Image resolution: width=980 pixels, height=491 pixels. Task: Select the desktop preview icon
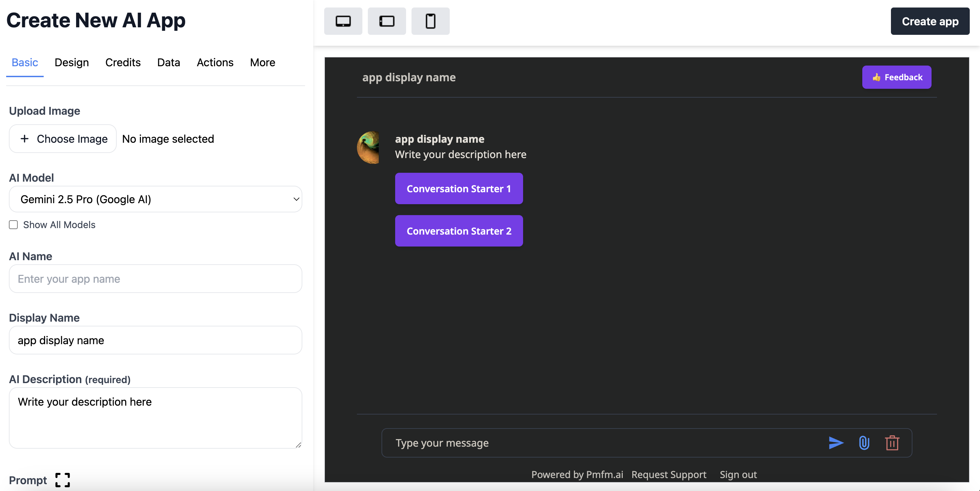343,21
